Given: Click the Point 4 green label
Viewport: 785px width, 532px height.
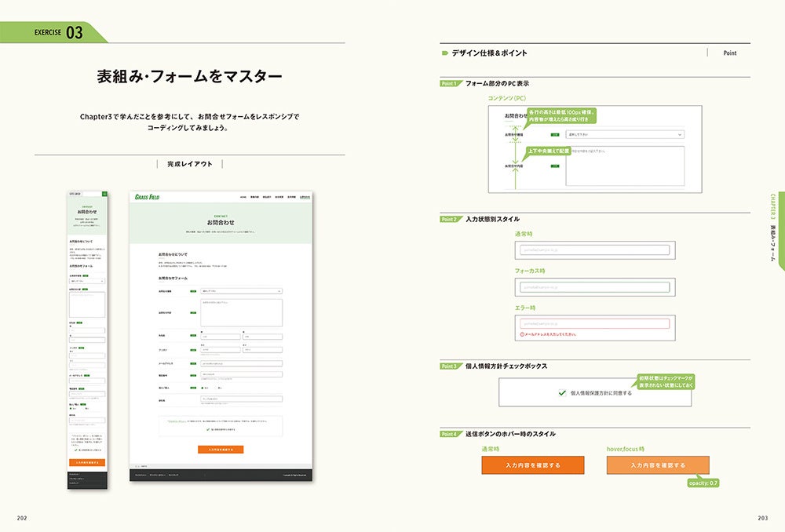Looking at the screenshot, I should pyautogui.click(x=450, y=434).
